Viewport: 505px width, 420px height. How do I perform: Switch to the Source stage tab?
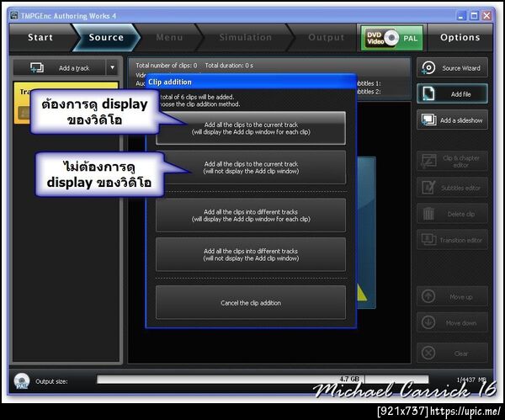106,37
